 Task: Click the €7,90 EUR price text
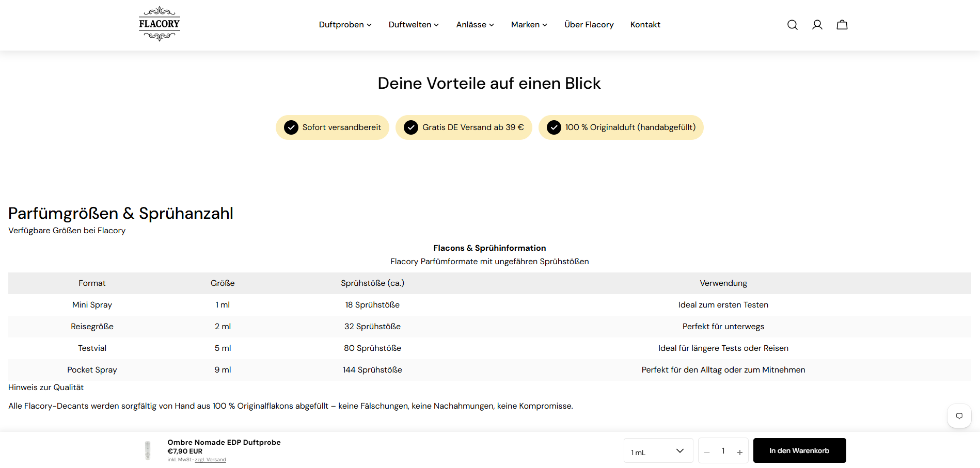(185, 451)
